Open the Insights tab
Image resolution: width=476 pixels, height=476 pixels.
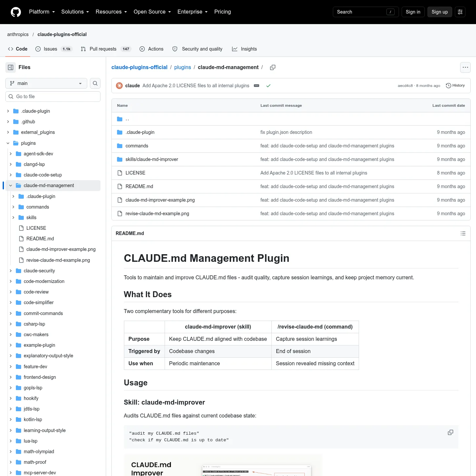tap(244, 49)
